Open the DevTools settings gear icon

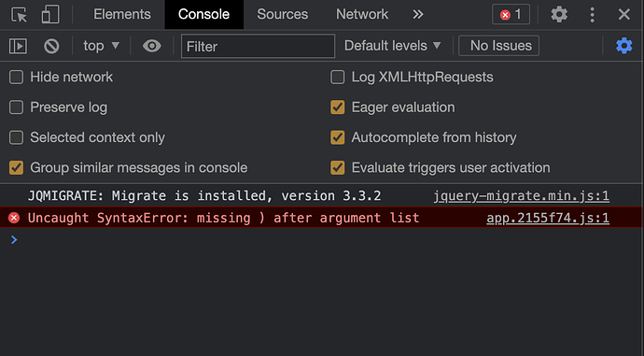point(559,14)
